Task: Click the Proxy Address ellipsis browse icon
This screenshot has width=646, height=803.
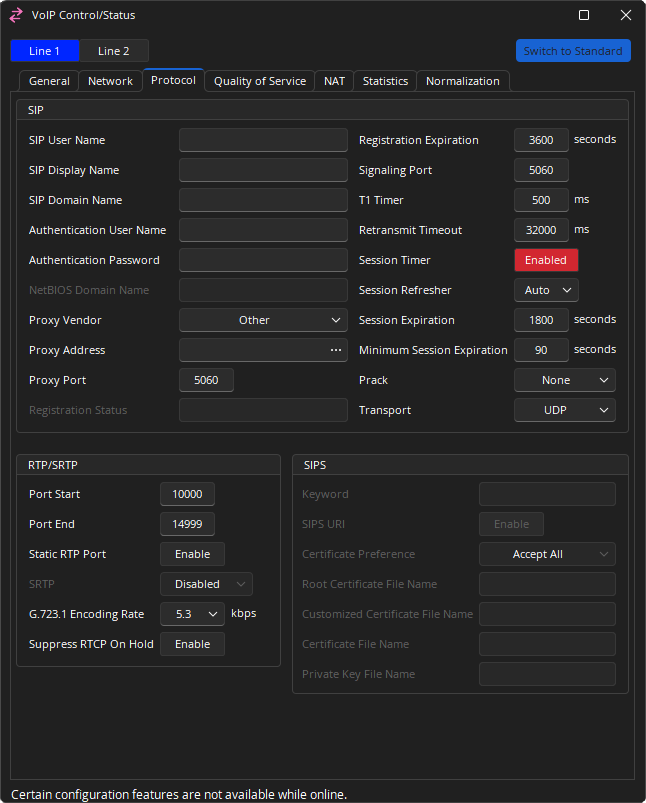Action: [336, 350]
